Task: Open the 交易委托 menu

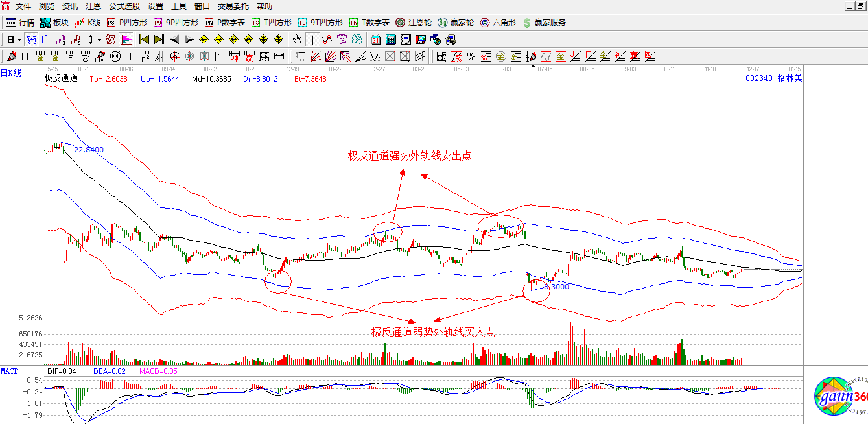Action: [233, 6]
